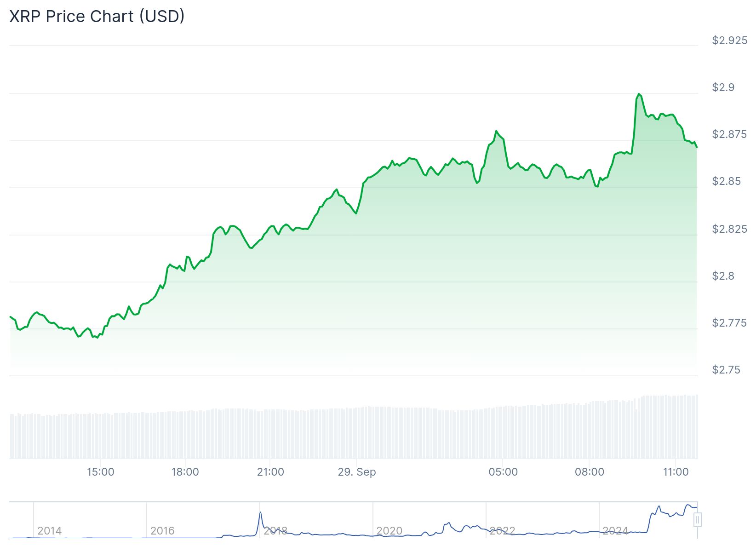Click the highest price peak near $2.9
Screen dimensions: 756x552
tap(639, 94)
